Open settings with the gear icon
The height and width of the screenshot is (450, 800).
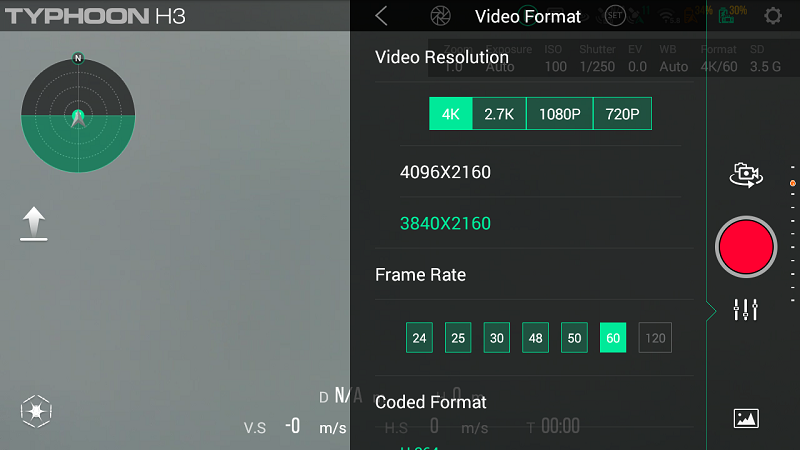tap(773, 16)
